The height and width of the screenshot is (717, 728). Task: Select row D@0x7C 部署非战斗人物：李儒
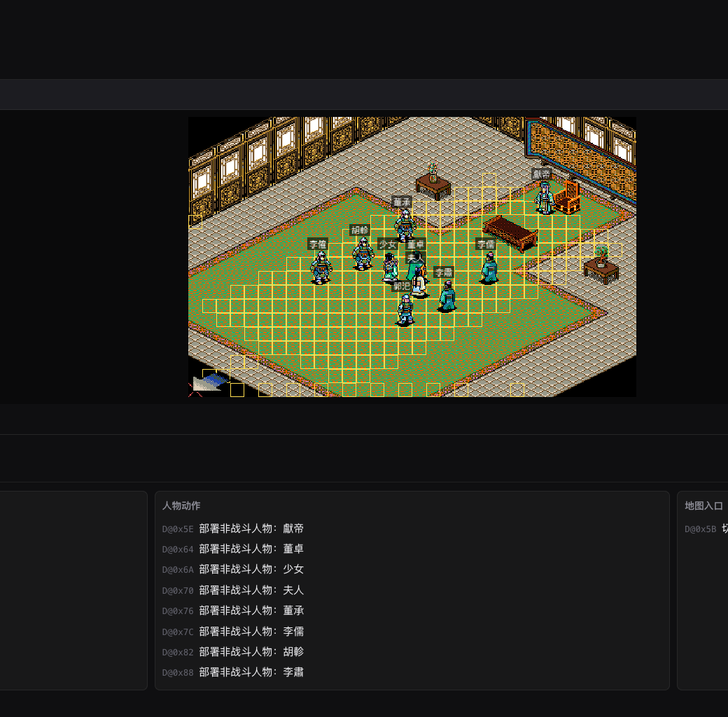coord(412,632)
